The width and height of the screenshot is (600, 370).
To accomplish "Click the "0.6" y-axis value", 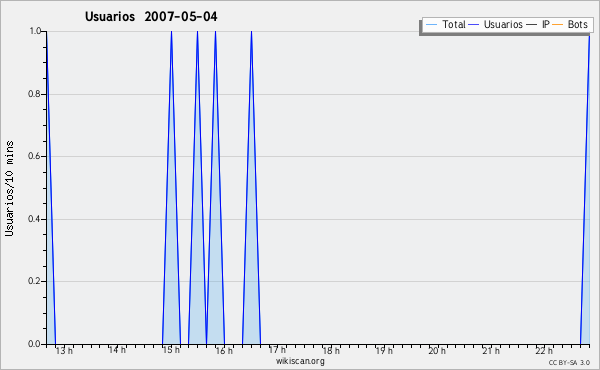I will (x=35, y=156).
